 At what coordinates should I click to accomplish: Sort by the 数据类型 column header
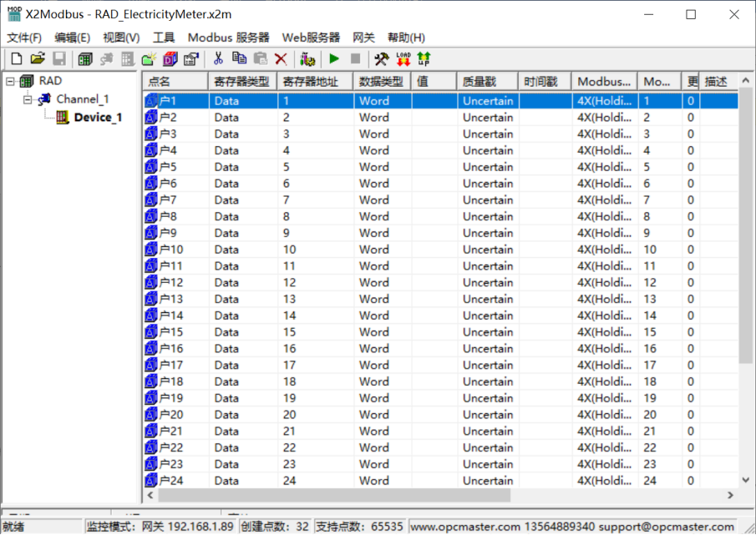pos(382,82)
